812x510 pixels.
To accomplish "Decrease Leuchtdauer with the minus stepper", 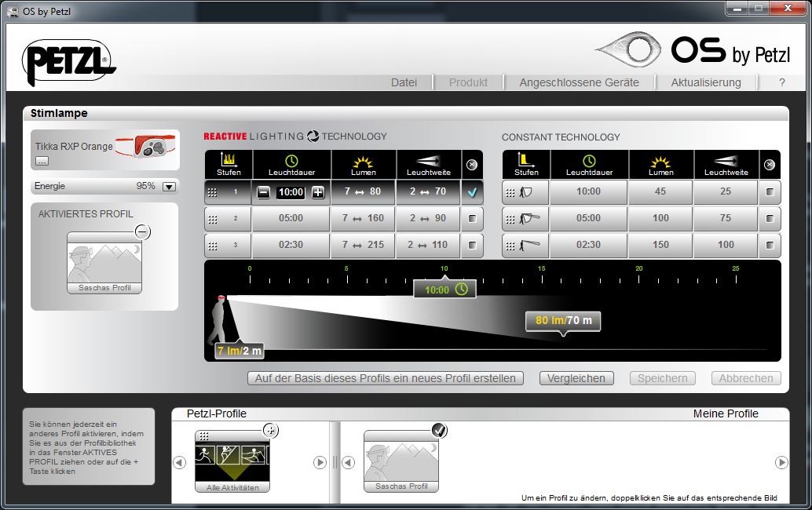I will point(264,192).
